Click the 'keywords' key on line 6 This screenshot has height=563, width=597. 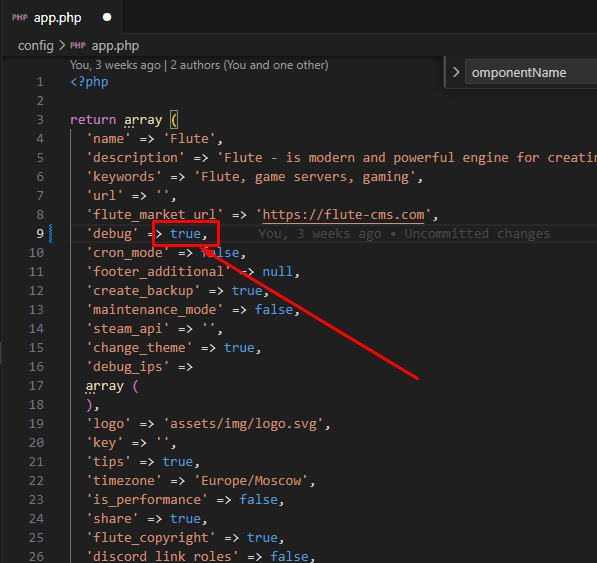pyautogui.click(x=124, y=177)
